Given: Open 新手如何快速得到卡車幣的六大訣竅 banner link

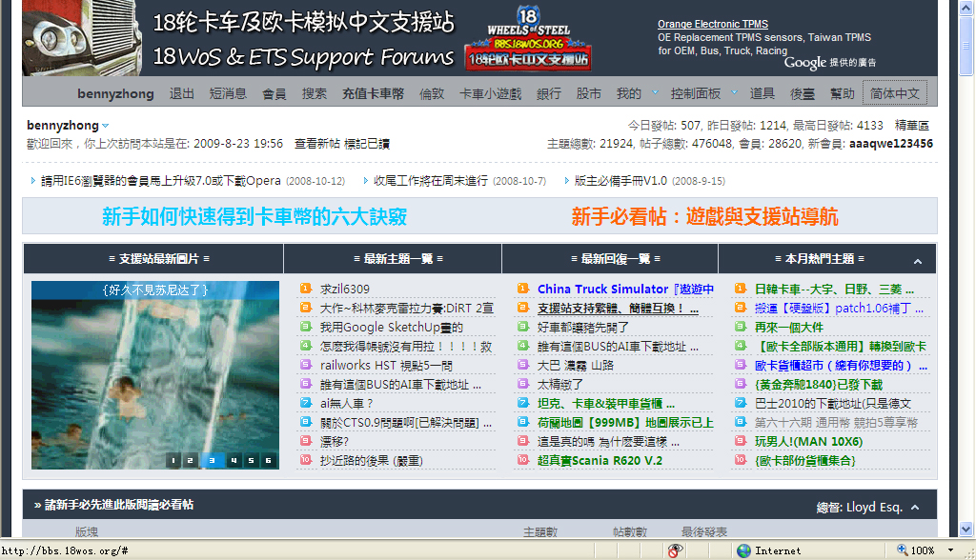Looking at the screenshot, I should pyautogui.click(x=254, y=216).
